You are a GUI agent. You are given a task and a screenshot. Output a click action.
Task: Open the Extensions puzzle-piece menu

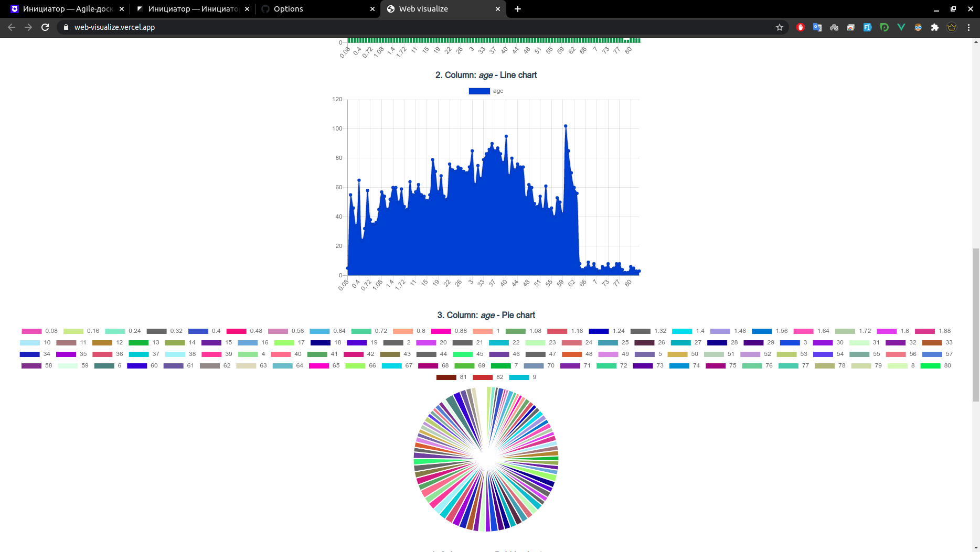pyautogui.click(x=935, y=27)
